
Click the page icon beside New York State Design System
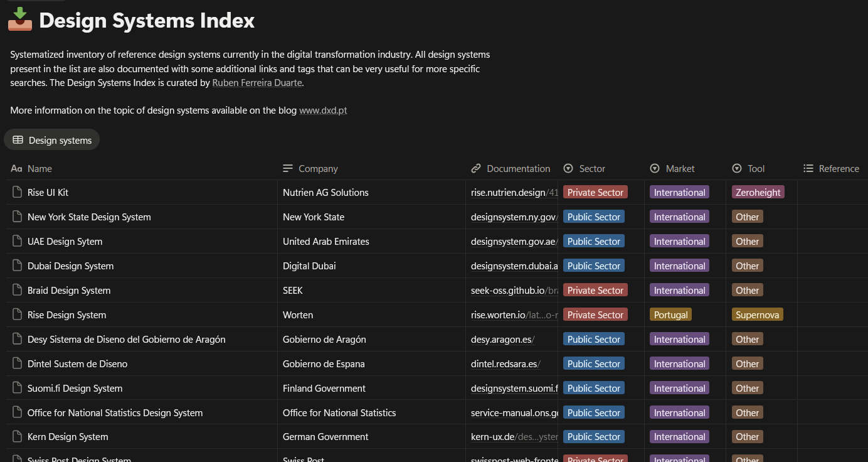click(x=18, y=217)
